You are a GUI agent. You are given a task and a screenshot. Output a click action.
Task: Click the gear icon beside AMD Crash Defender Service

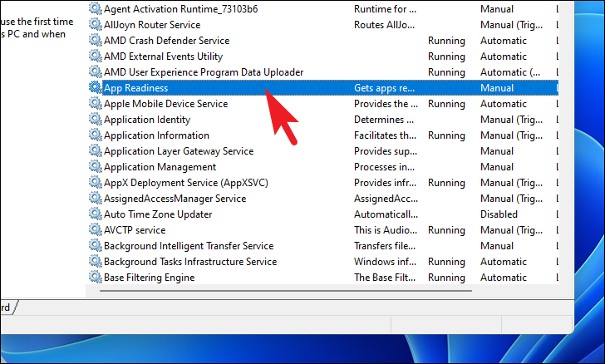pyautogui.click(x=96, y=40)
